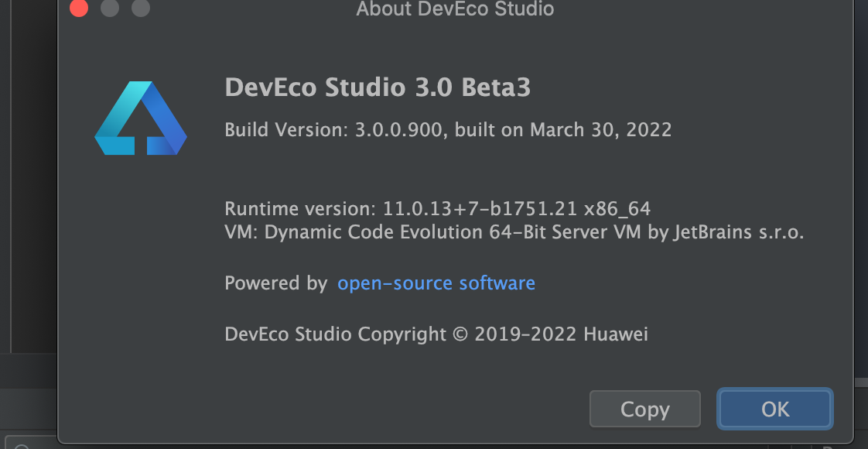Click the Powered by label
This screenshot has width=868, height=449.
(275, 283)
